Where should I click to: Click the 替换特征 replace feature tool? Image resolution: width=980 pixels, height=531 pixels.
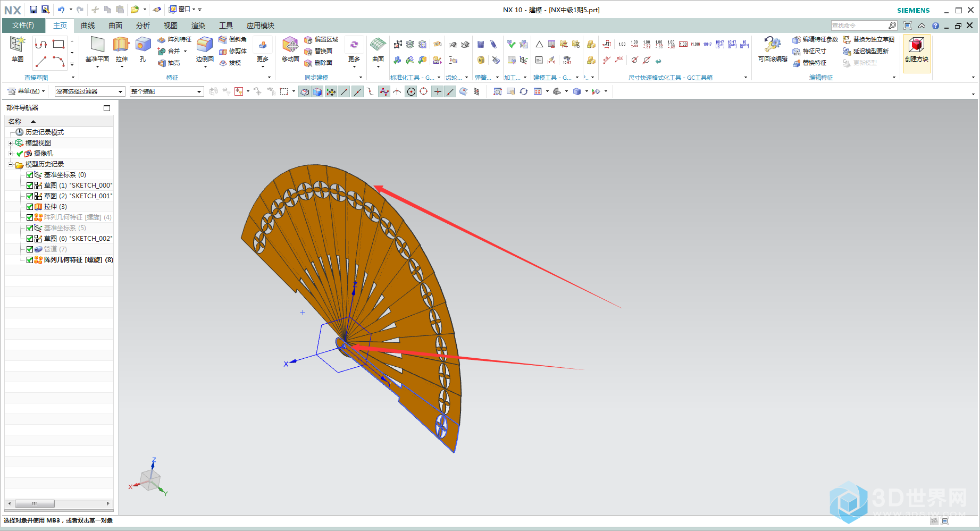809,63
